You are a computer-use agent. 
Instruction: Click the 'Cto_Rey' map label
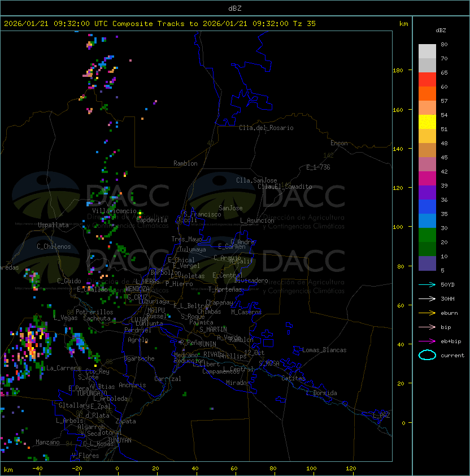pyautogui.click(x=97, y=371)
